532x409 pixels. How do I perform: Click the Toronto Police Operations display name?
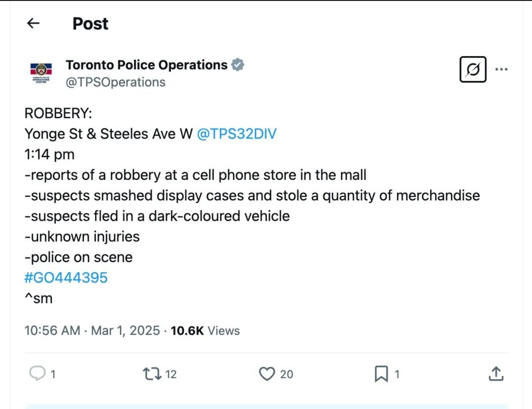tap(147, 65)
